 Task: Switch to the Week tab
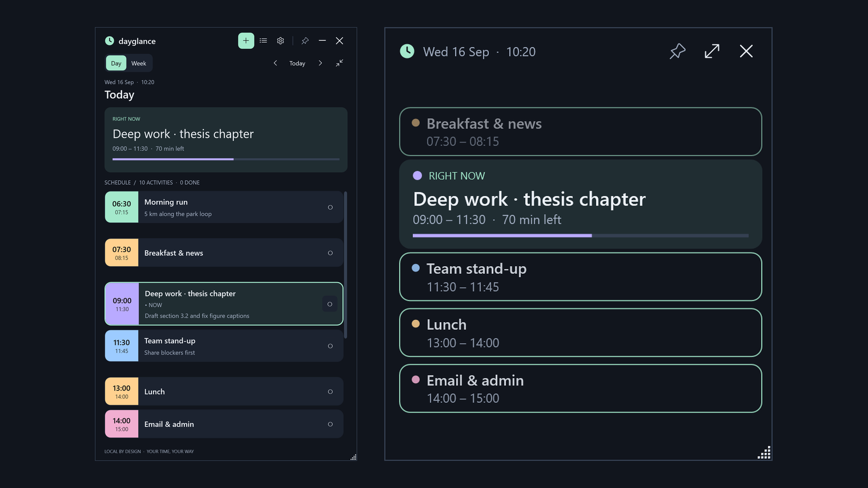click(x=139, y=63)
